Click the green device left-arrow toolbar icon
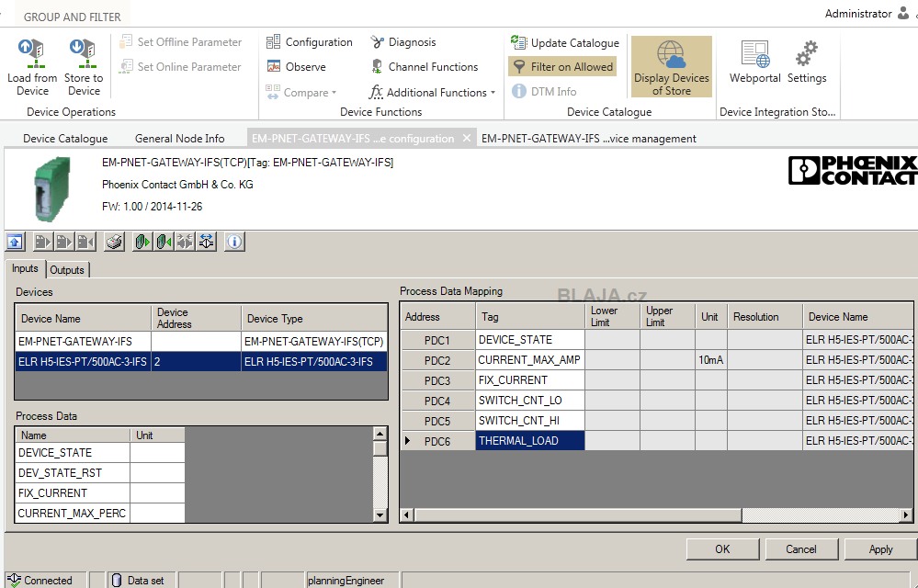918x588 pixels. 164,241
